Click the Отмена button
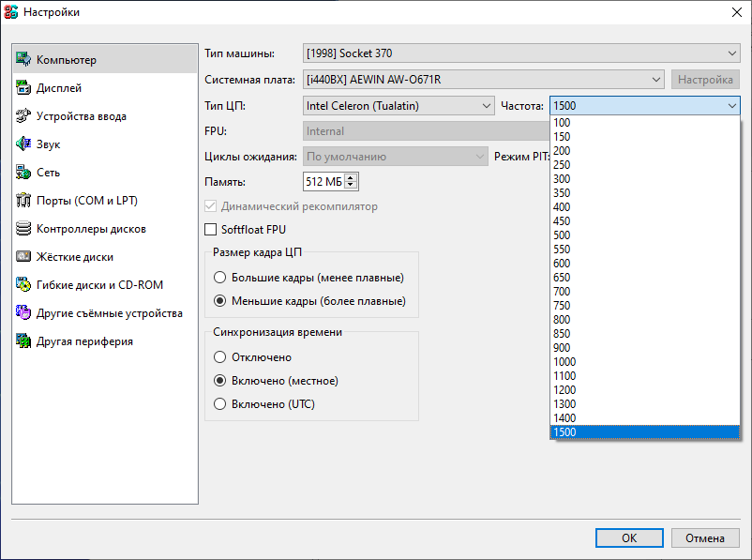 704,538
